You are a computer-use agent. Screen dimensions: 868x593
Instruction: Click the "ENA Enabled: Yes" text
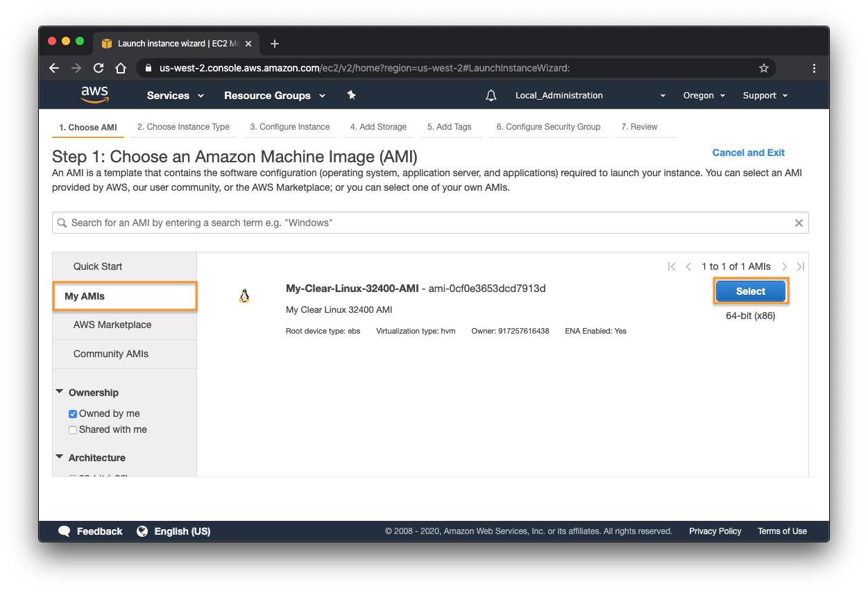pos(595,332)
